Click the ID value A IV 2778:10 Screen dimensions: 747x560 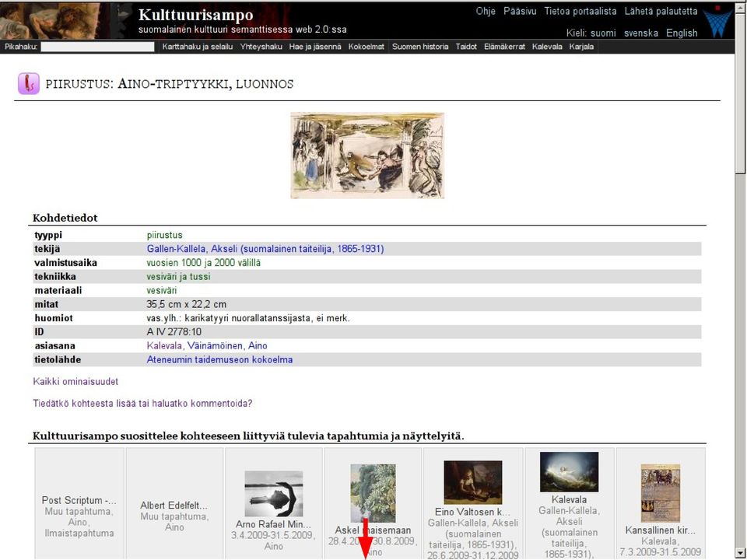click(x=174, y=332)
